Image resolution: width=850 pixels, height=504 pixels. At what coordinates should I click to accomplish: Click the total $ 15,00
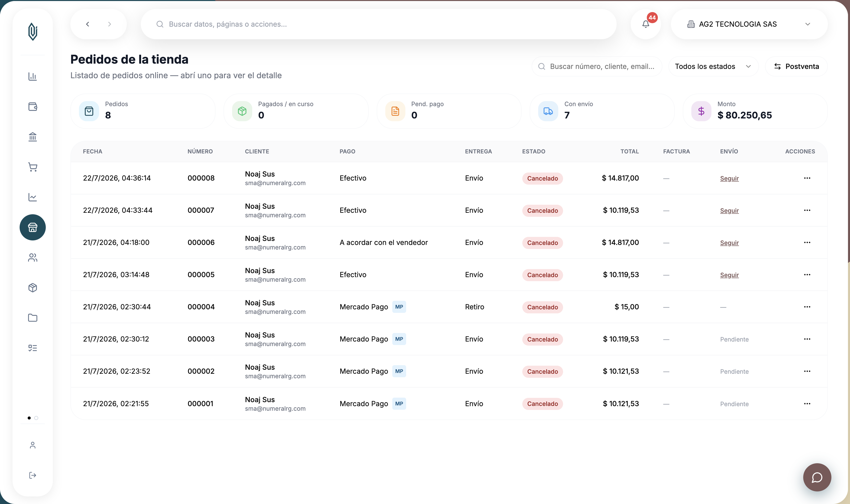[x=626, y=307]
